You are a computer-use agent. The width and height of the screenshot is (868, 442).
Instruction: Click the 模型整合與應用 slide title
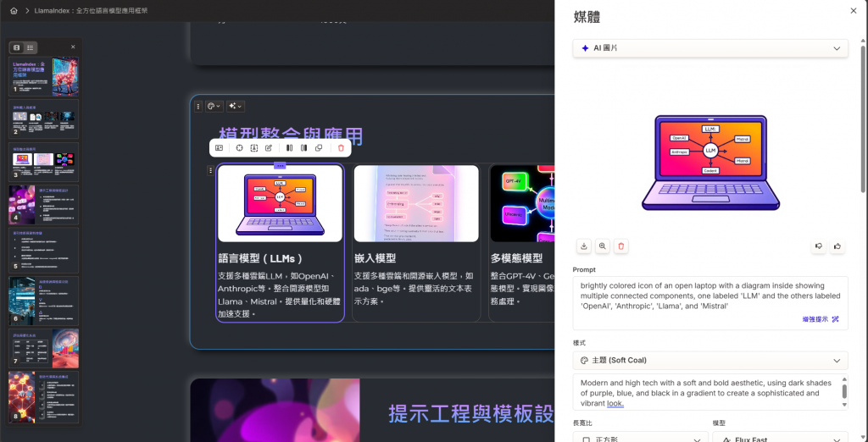(292, 135)
